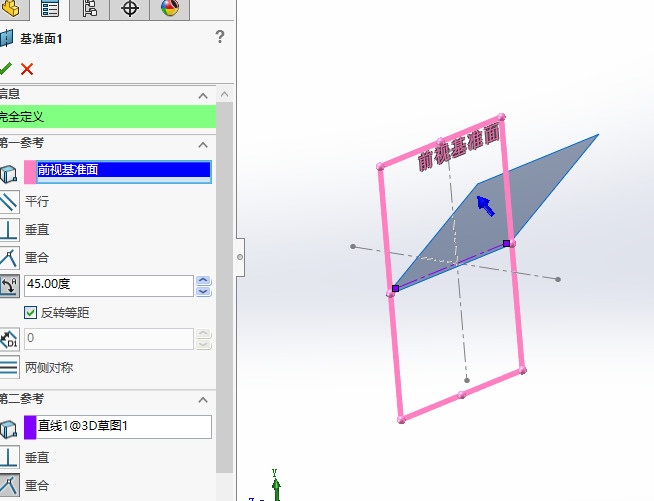Select Perpendicular (垂直) under second reference
Viewport: 654px width, 501px height.
click(x=9, y=457)
